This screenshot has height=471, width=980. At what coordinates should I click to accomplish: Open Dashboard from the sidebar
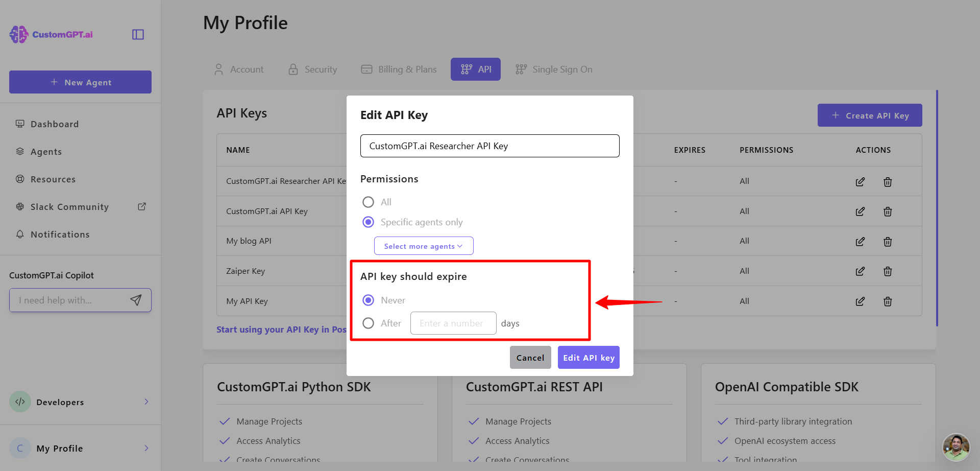coord(55,124)
